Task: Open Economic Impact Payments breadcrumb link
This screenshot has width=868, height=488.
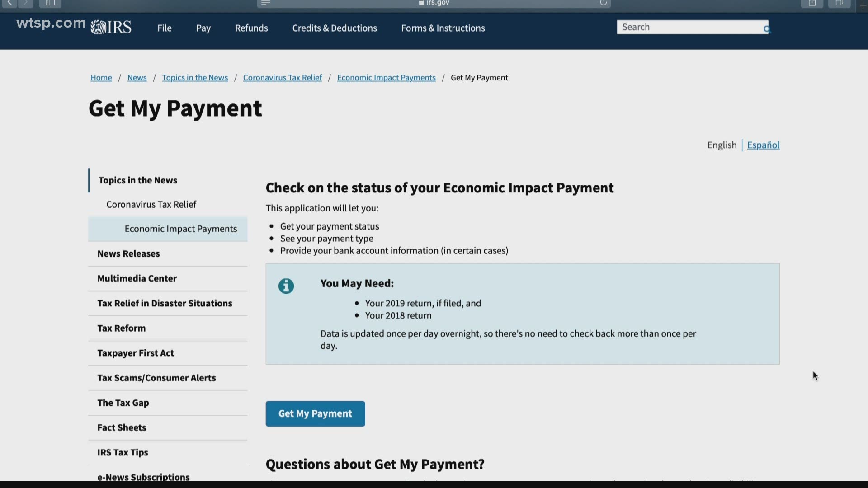Action: [x=387, y=78]
